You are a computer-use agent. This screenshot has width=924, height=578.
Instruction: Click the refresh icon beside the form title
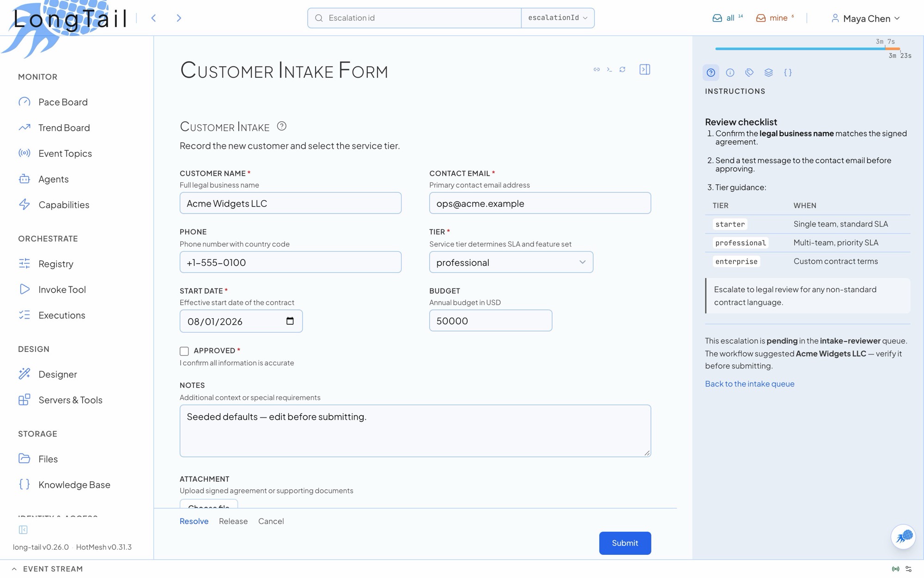click(622, 69)
